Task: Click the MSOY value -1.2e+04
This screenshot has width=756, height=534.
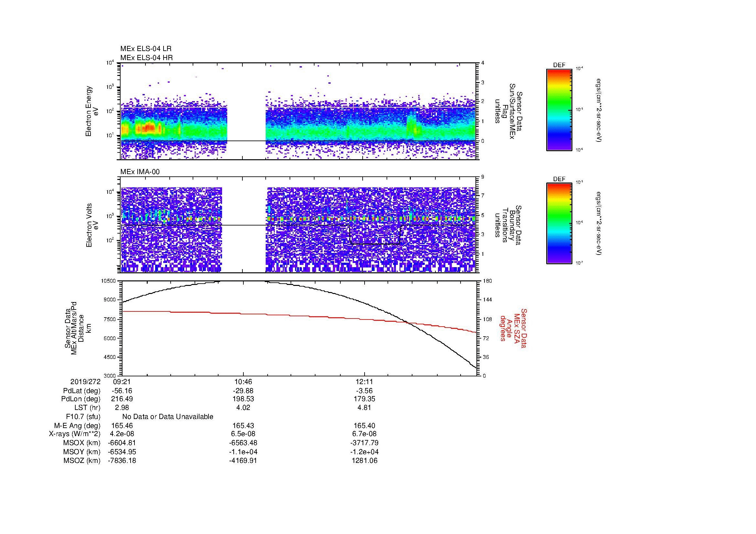Action: click(x=365, y=452)
